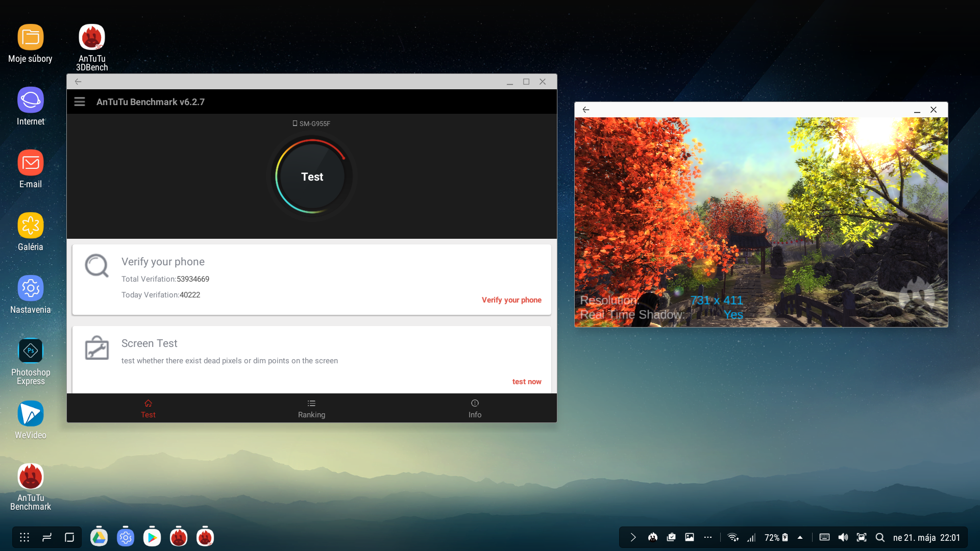Toggle the volume speaker icon
The width and height of the screenshot is (980, 551).
[843, 537]
